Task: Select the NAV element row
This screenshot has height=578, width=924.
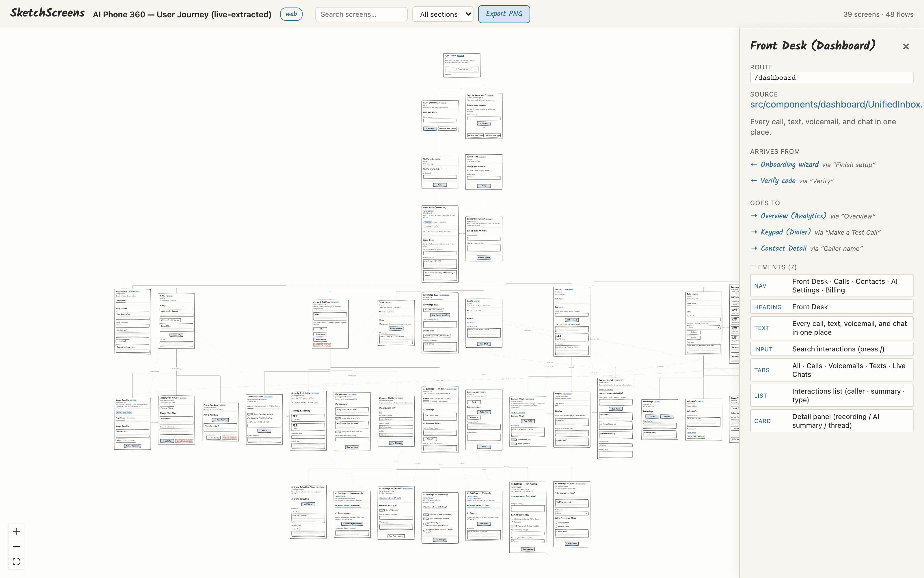Action: pos(832,286)
